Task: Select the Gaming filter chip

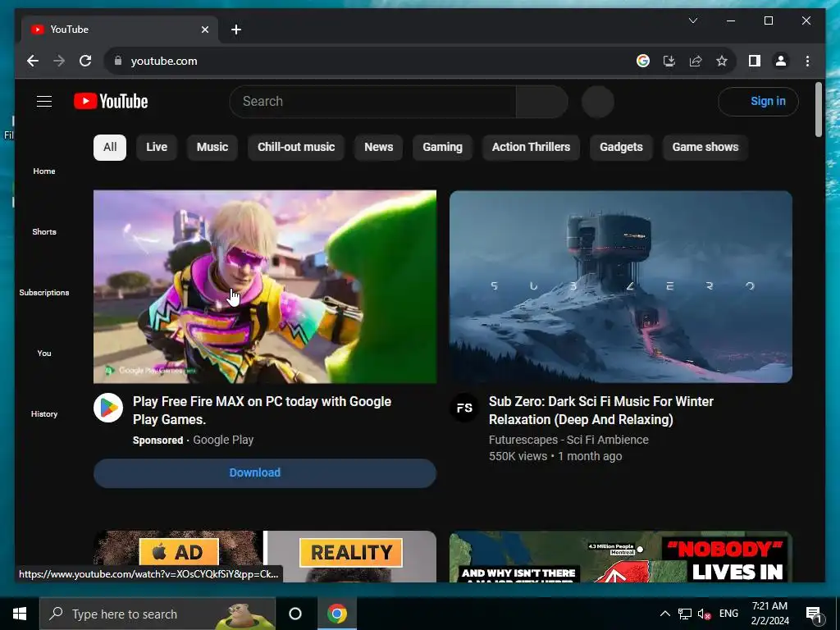Action: click(x=442, y=148)
